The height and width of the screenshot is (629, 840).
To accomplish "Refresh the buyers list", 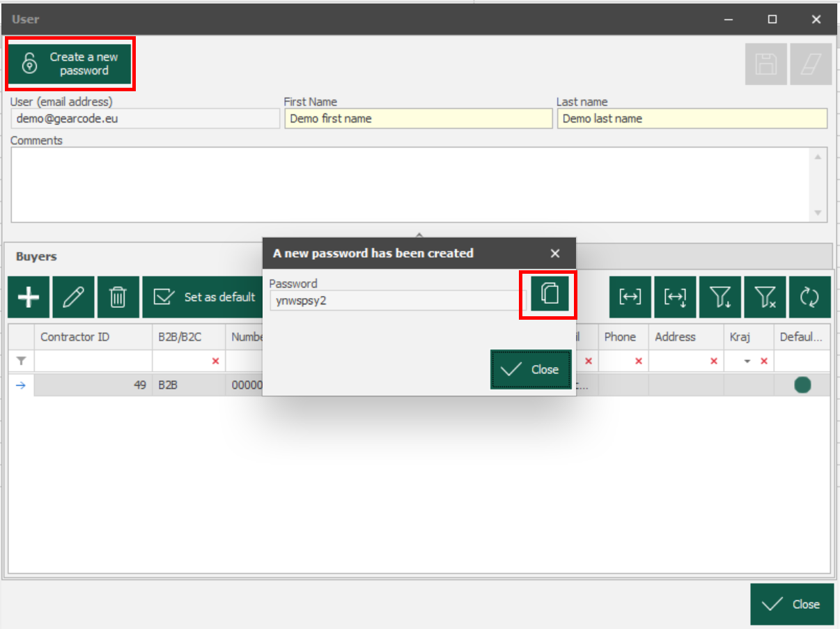I will point(809,297).
